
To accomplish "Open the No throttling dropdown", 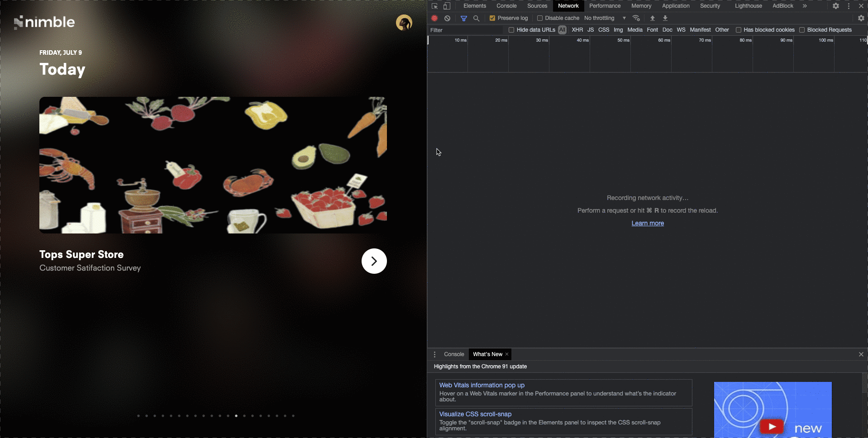I will pyautogui.click(x=605, y=18).
